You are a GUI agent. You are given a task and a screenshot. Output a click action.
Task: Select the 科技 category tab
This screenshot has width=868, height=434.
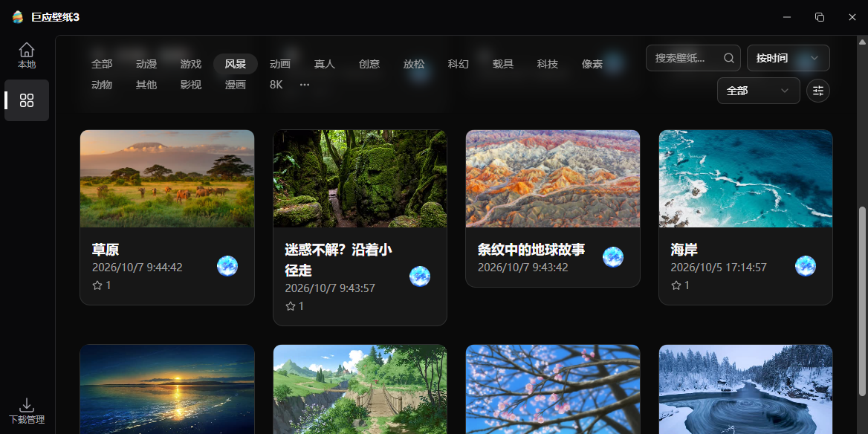548,64
